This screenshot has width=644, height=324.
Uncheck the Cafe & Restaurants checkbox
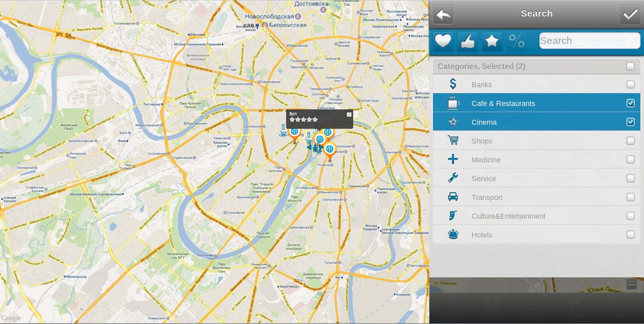(630, 103)
